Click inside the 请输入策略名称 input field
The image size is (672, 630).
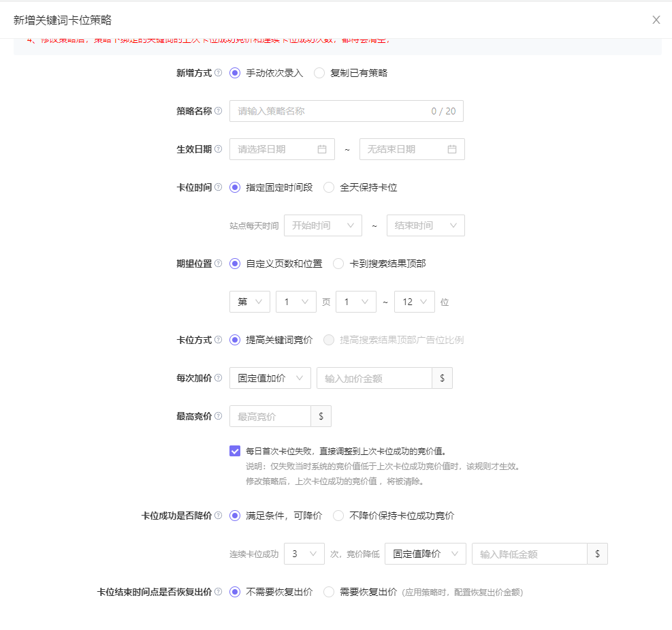tap(327, 110)
